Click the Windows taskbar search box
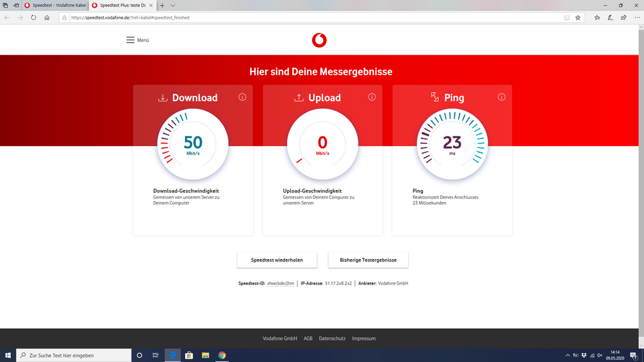The width and height of the screenshot is (644, 362). coord(74,356)
